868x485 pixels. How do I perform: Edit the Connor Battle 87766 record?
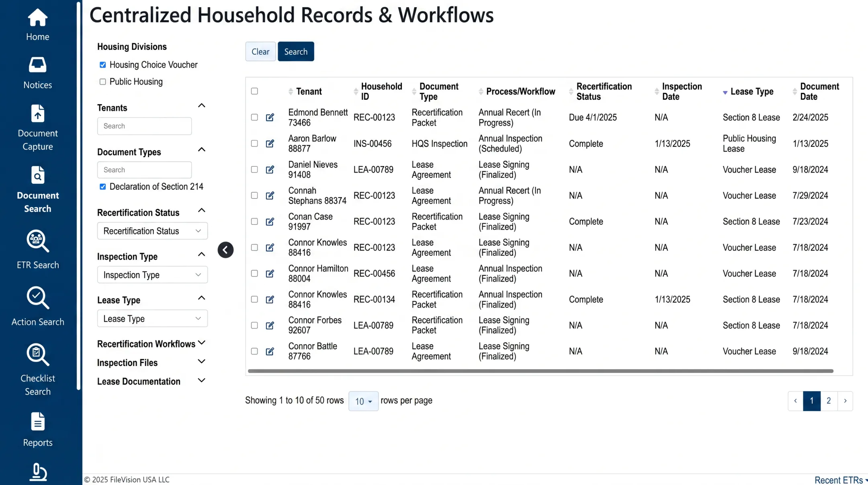pyautogui.click(x=270, y=351)
